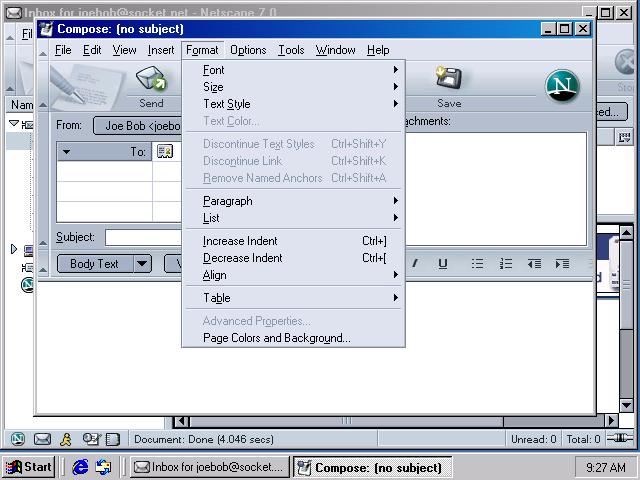Viewport: 640px width, 480px height.
Task: Click the horizontal scrollbar left arrow
Action: click(x=181, y=421)
